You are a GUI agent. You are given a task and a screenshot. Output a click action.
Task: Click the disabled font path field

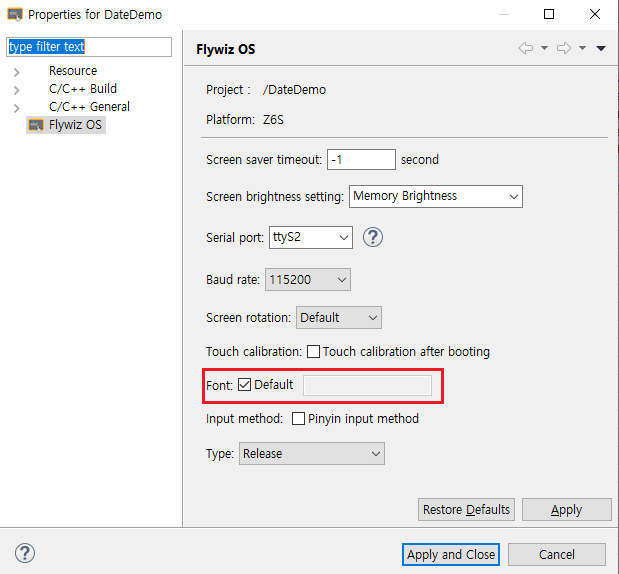[x=367, y=385]
